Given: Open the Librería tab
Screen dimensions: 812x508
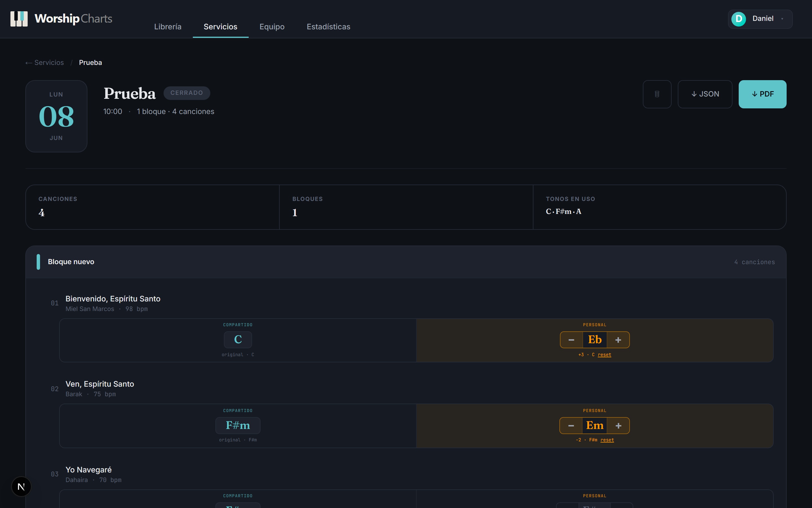Looking at the screenshot, I should click(168, 27).
